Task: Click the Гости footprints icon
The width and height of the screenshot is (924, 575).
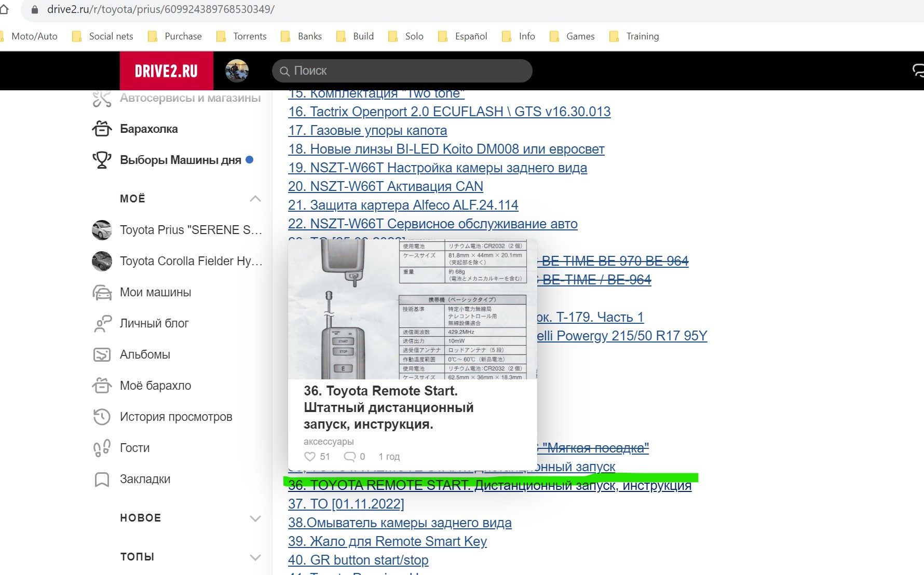Action: pos(102,448)
